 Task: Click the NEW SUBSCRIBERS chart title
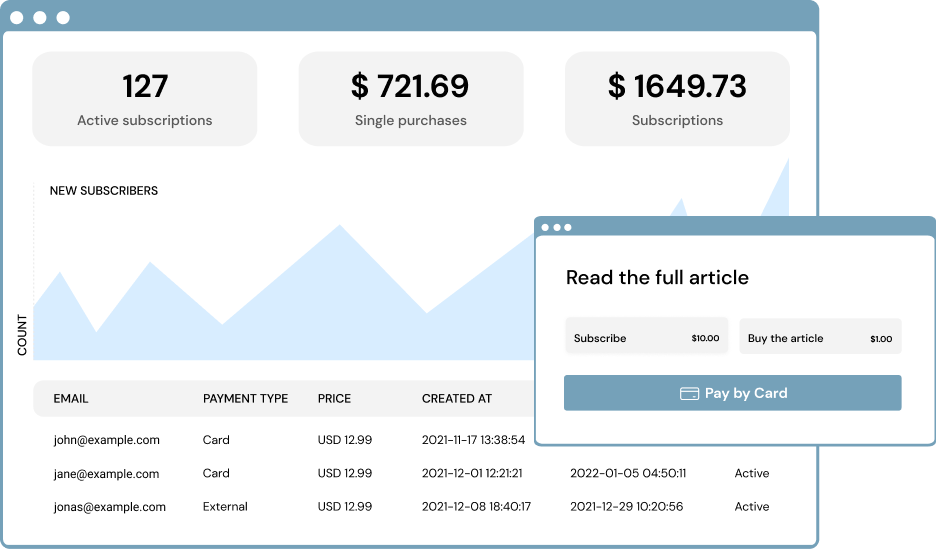[104, 191]
